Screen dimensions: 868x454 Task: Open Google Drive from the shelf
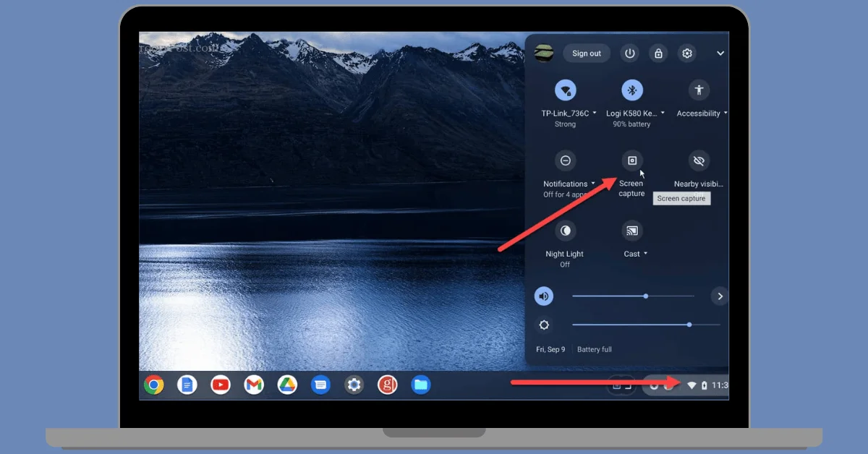click(287, 385)
